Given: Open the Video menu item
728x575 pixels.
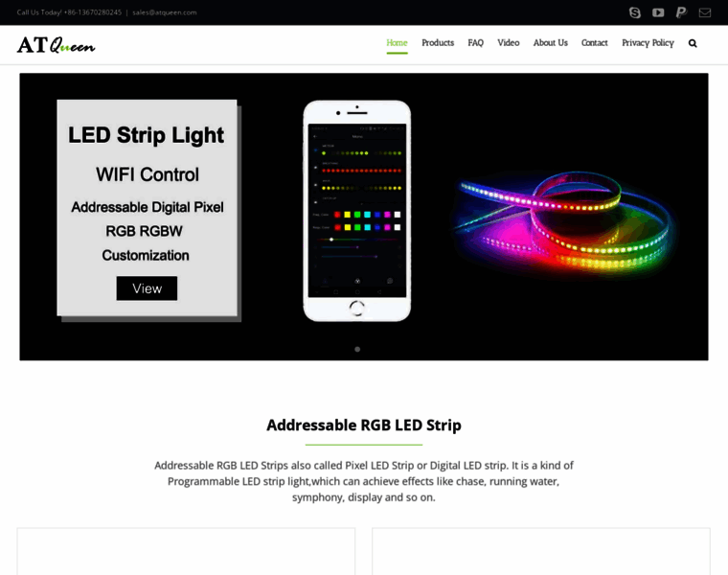Looking at the screenshot, I should pyautogui.click(x=509, y=43).
